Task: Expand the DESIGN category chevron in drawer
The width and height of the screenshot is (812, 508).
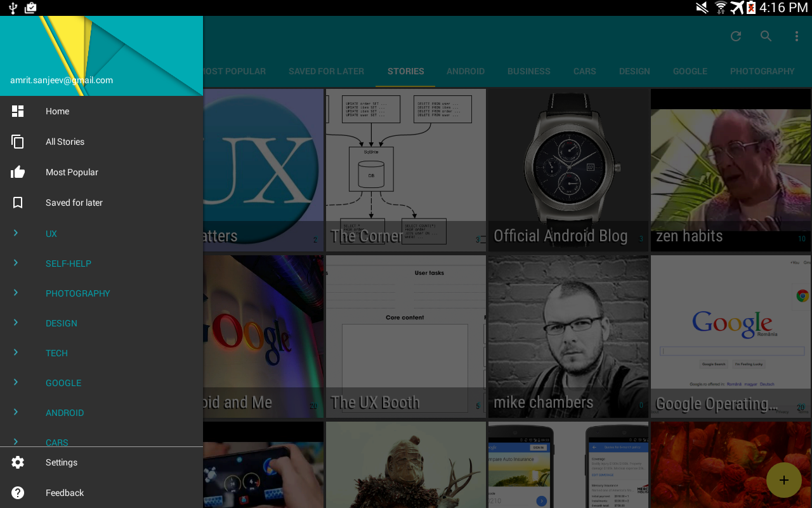Action: tap(16, 323)
